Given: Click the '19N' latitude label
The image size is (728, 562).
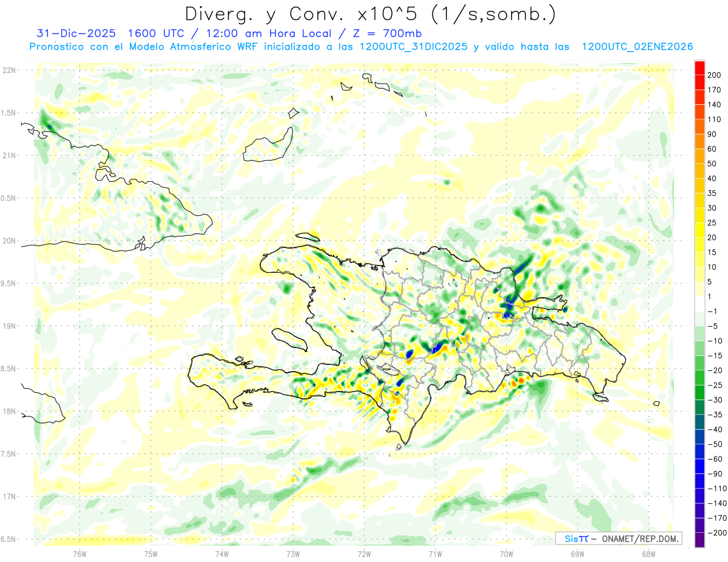Looking at the screenshot, I should [9, 326].
